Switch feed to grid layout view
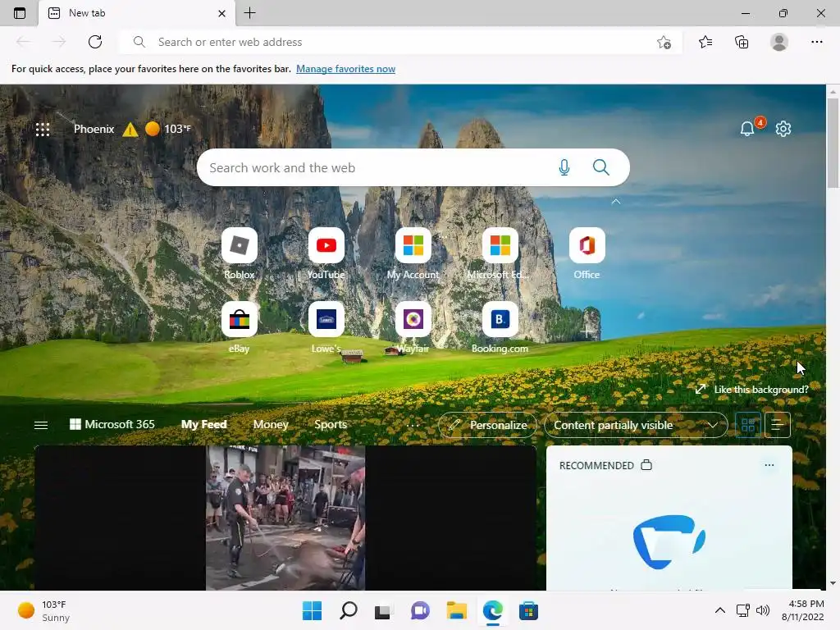Viewport: 840px width, 630px height. (748, 426)
